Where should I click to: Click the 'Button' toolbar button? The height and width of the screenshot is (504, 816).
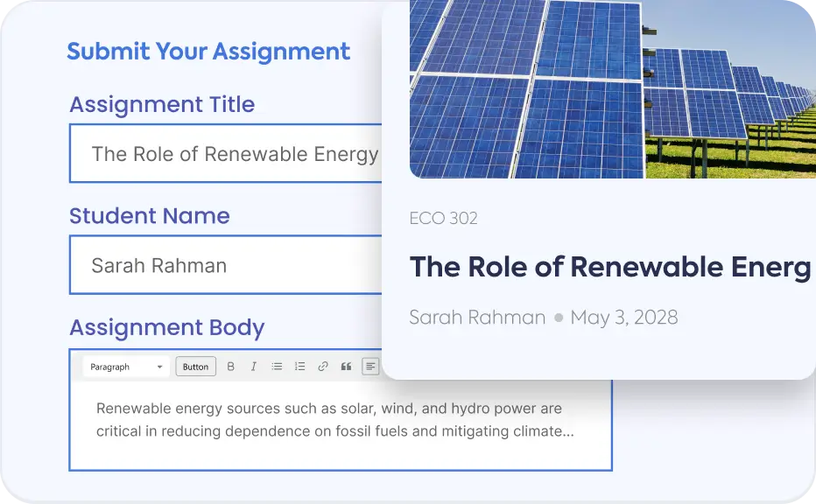coord(195,367)
